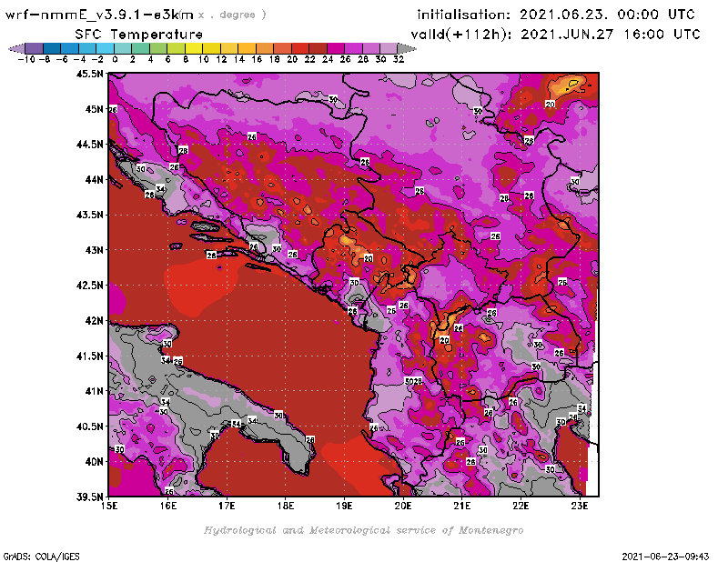Screen dimensions: 728x562
Task: Click the 'initialisation: 2021.06.23. 00:00 UTC' text
Action: tap(556, 15)
